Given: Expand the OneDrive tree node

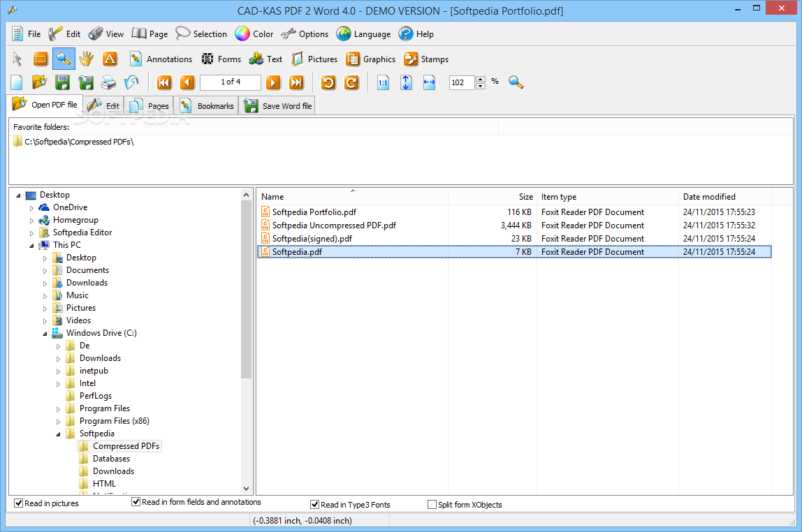Looking at the screenshot, I should pyautogui.click(x=31, y=208).
